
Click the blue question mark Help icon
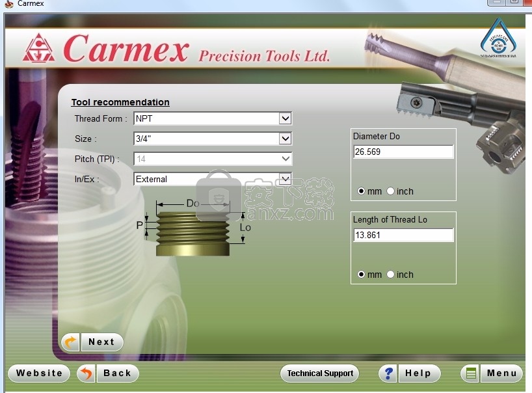pos(388,373)
